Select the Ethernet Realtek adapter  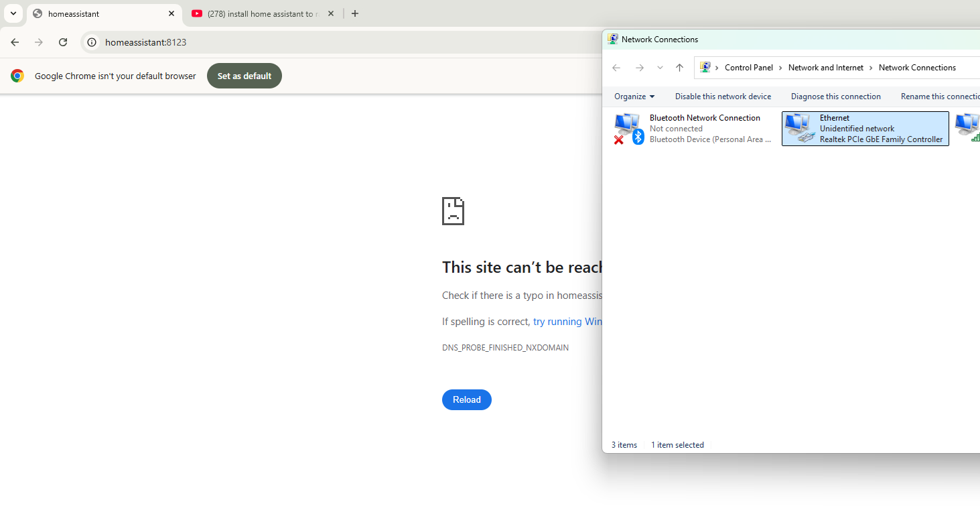pyautogui.click(x=865, y=129)
